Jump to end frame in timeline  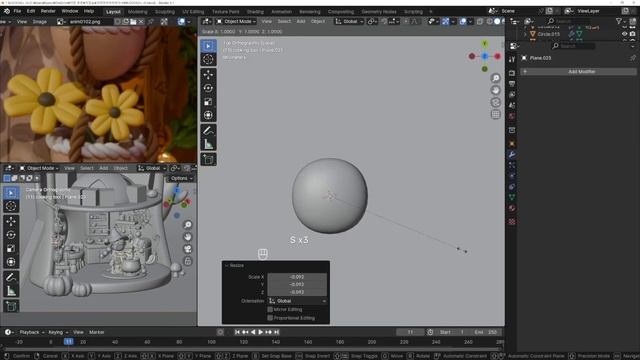pyautogui.click(x=276, y=332)
